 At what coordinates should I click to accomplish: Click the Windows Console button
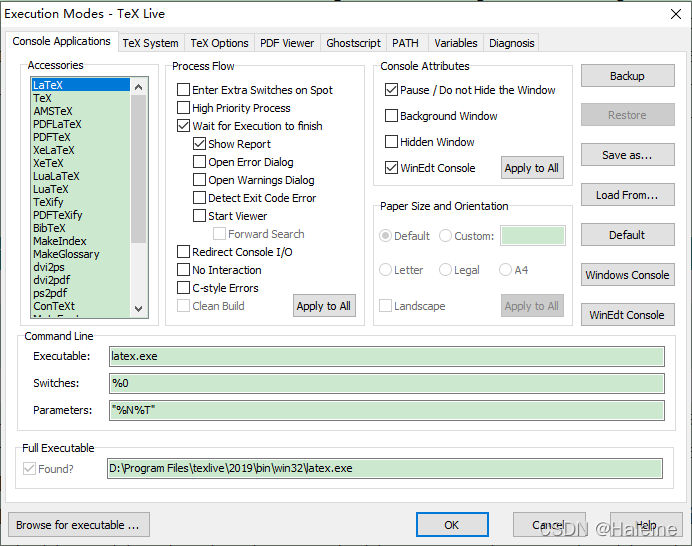627,275
